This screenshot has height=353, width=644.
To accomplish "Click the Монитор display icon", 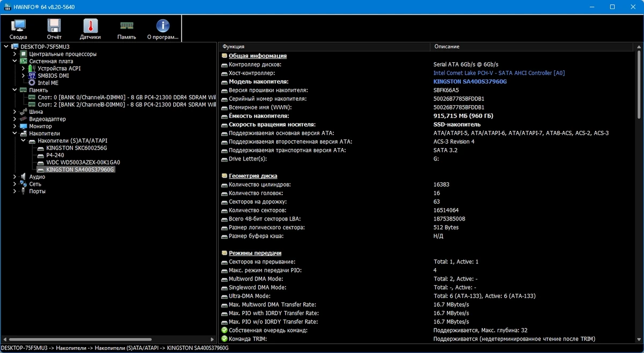I will [24, 126].
